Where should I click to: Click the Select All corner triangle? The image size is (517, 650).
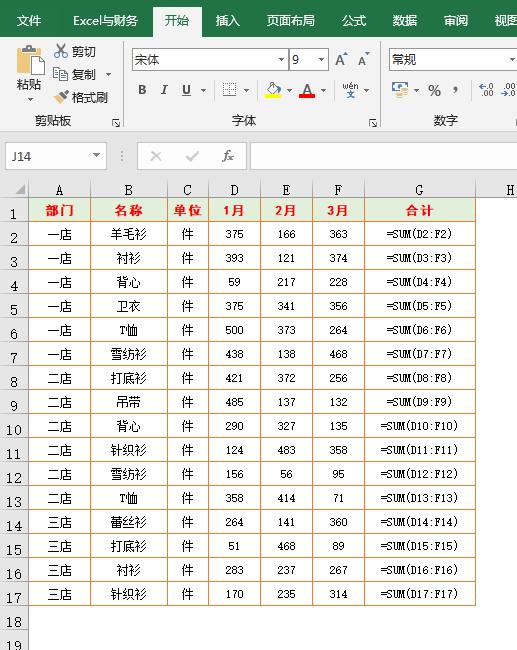click(19, 190)
